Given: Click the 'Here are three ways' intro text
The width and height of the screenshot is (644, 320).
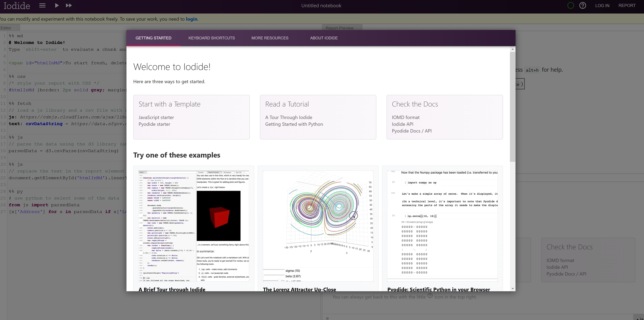Looking at the screenshot, I should [x=169, y=82].
